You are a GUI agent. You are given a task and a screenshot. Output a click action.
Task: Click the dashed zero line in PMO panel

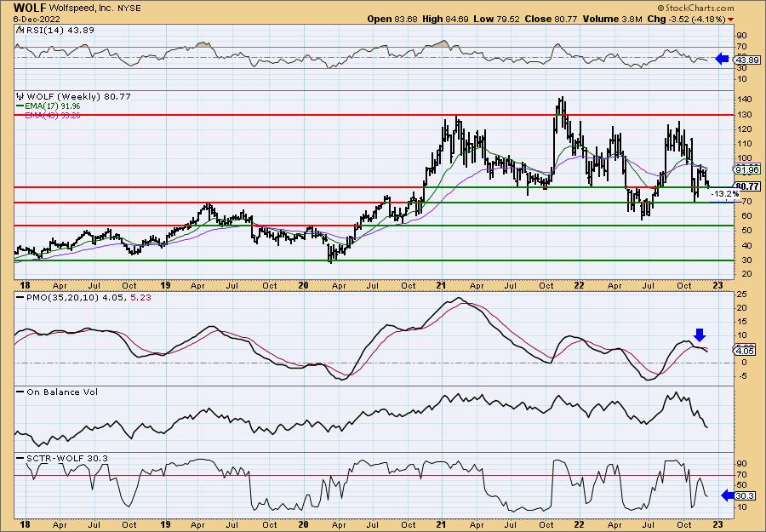[x=374, y=363]
